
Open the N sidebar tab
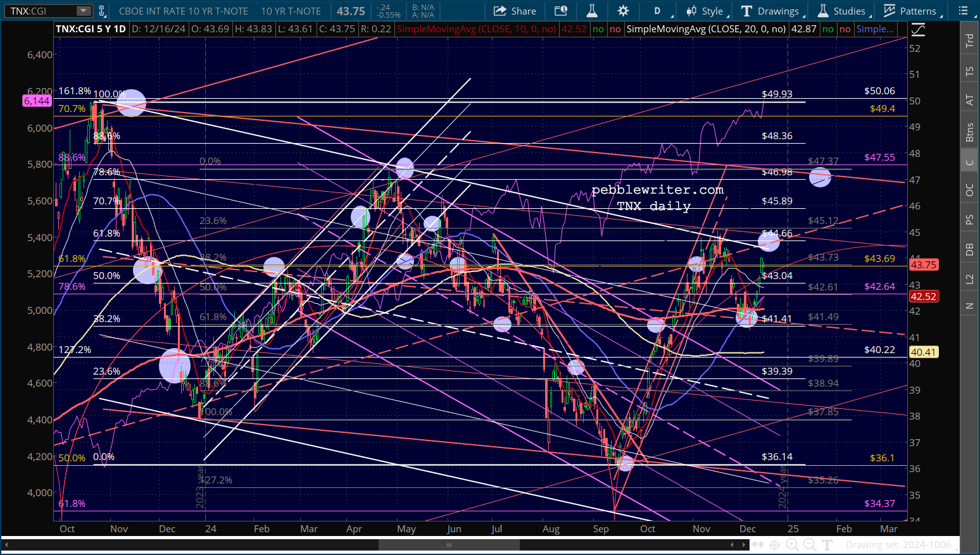pyautogui.click(x=969, y=306)
